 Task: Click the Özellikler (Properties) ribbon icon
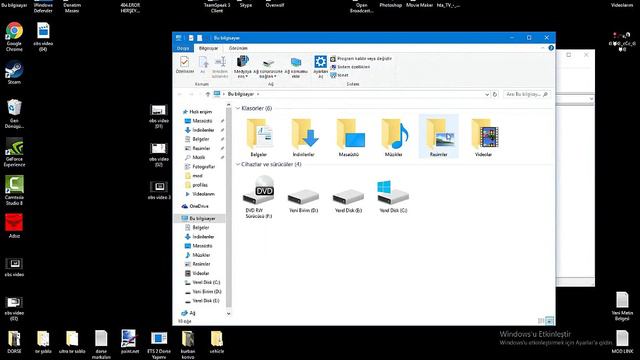point(184,65)
